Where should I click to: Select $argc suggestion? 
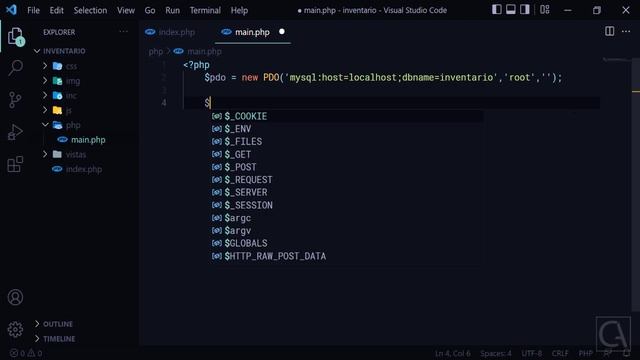pos(347,218)
